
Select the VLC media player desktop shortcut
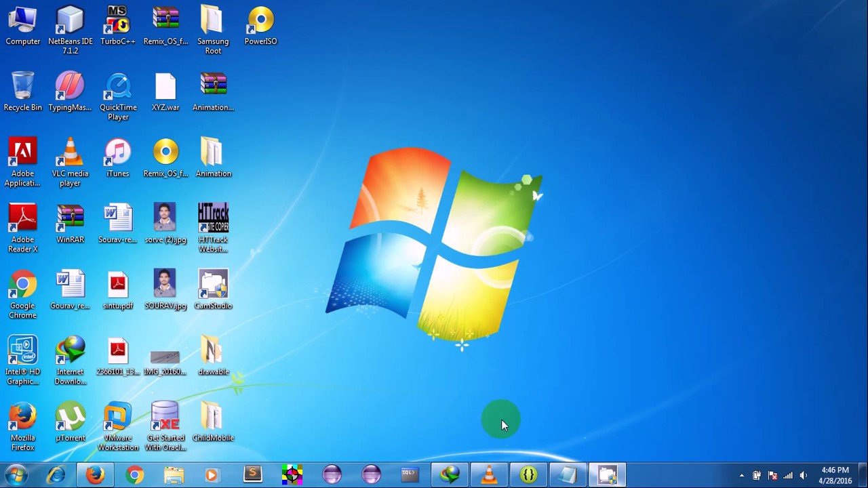pyautogui.click(x=70, y=163)
